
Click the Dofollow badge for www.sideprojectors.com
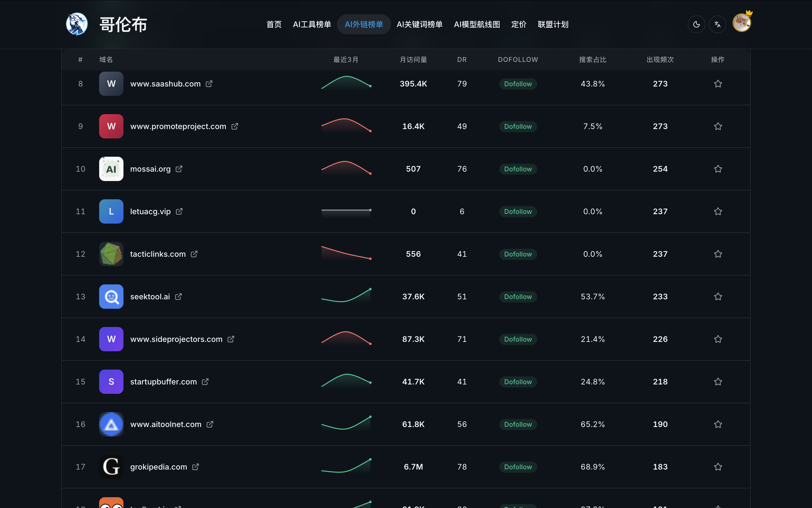pos(518,339)
